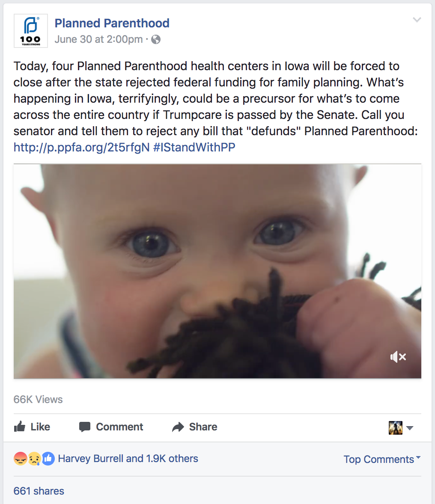Click the globe public-privacy icon
This screenshot has height=504, width=435.
156,39
